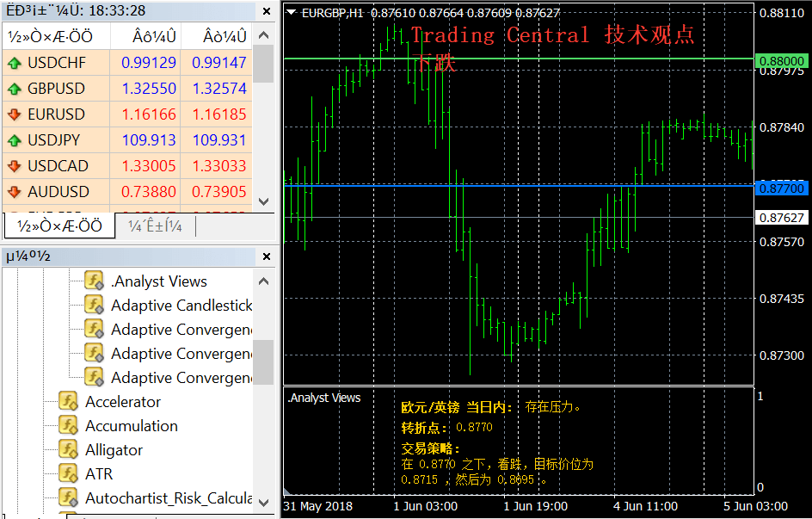812x519 pixels.
Task: Select the EURUSD symbol row
Action: (x=127, y=114)
